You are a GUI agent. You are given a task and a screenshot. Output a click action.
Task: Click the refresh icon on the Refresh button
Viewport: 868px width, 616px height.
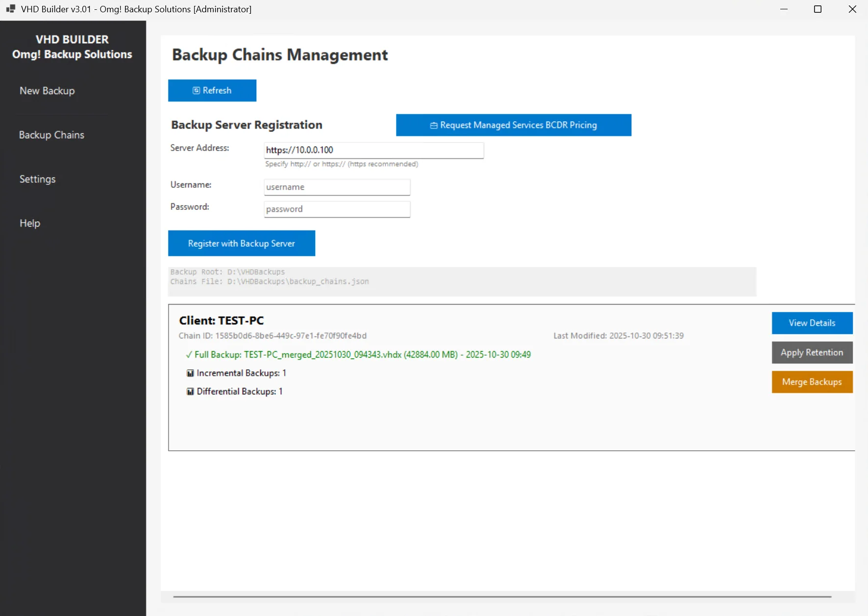(x=196, y=90)
